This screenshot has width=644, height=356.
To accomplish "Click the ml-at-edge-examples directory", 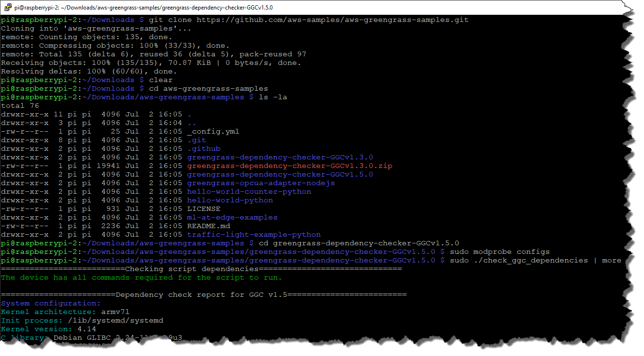I will coord(232,218).
